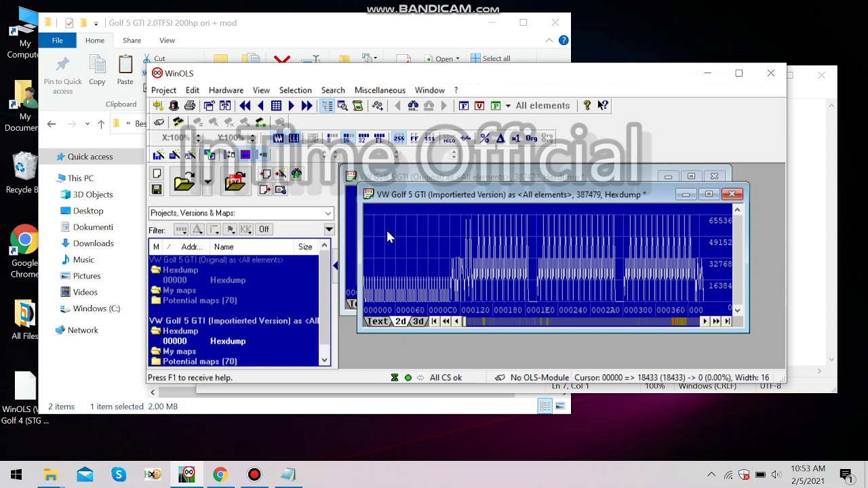The width and height of the screenshot is (868, 488).
Task: Click the blue F filter icon
Action: (464, 106)
